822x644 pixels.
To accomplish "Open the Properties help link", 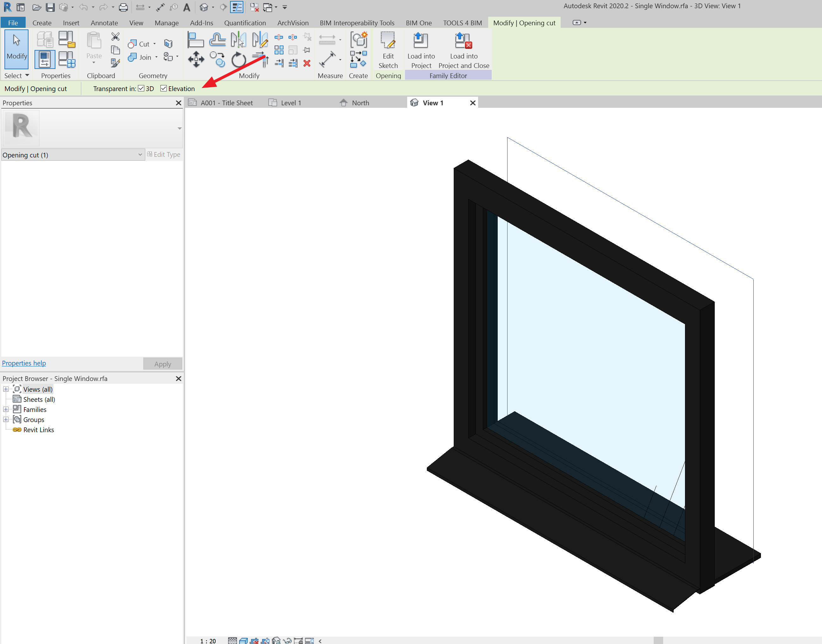I will (x=24, y=363).
